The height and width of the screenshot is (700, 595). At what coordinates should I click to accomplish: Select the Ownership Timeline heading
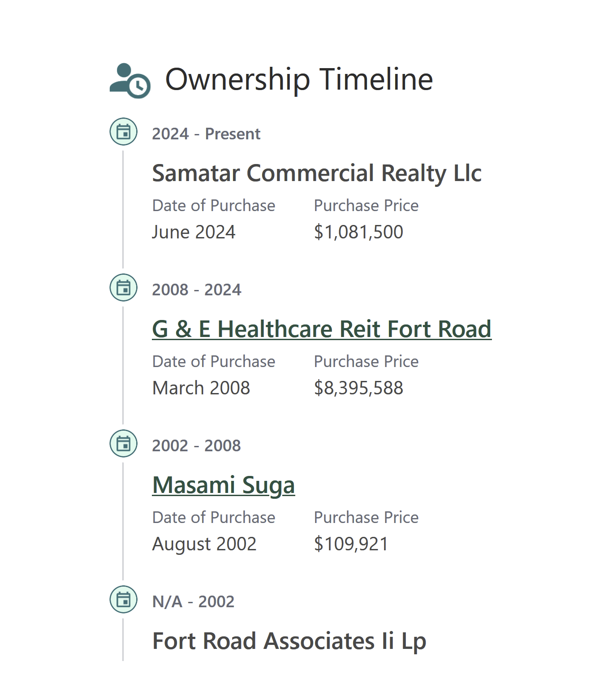(299, 80)
